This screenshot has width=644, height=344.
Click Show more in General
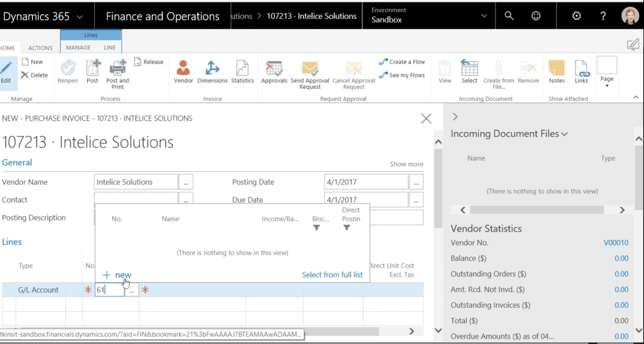click(406, 164)
